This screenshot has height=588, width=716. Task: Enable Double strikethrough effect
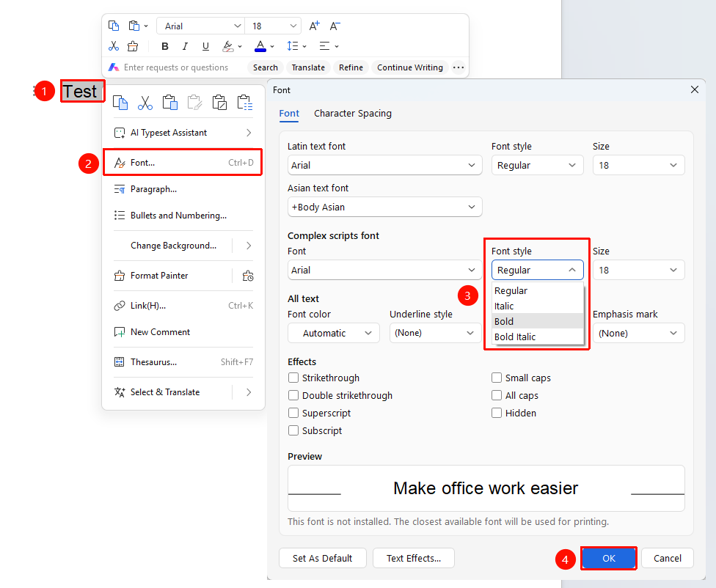click(x=293, y=395)
